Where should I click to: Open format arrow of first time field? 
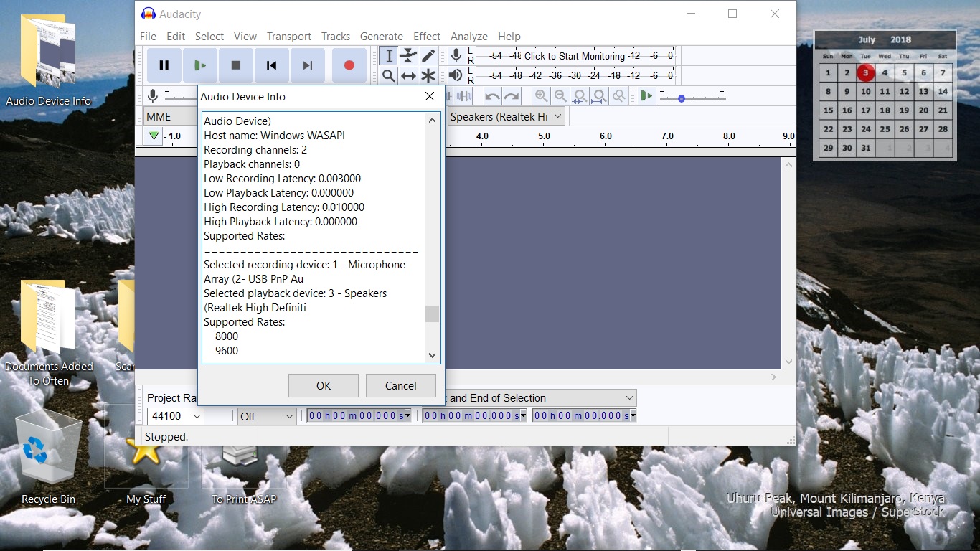pyautogui.click(x=408, y=415)
